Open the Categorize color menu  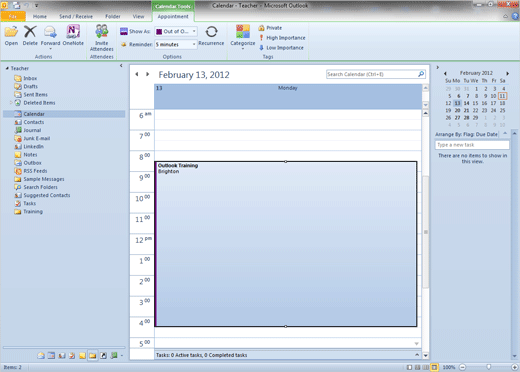click(243, 37)
